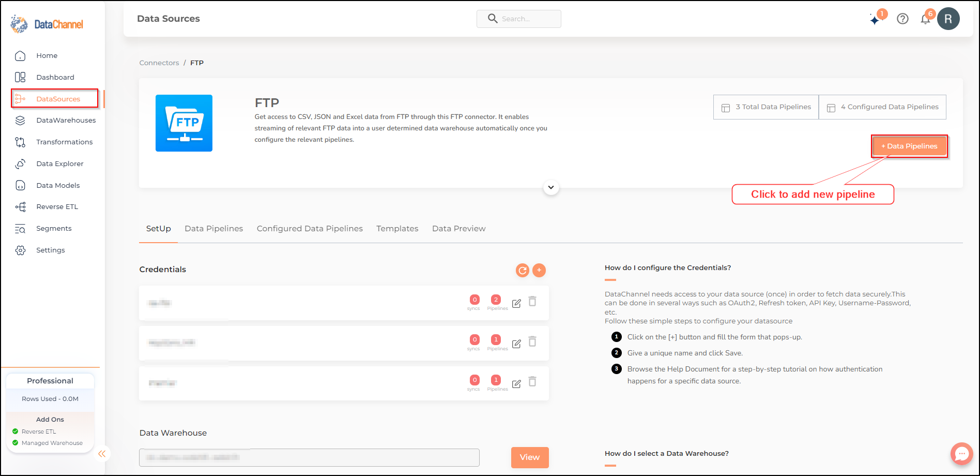This screenshot has height=476, width=980.
Task: Collapse the sidebar with double chevron
Action: coord(102,454)
